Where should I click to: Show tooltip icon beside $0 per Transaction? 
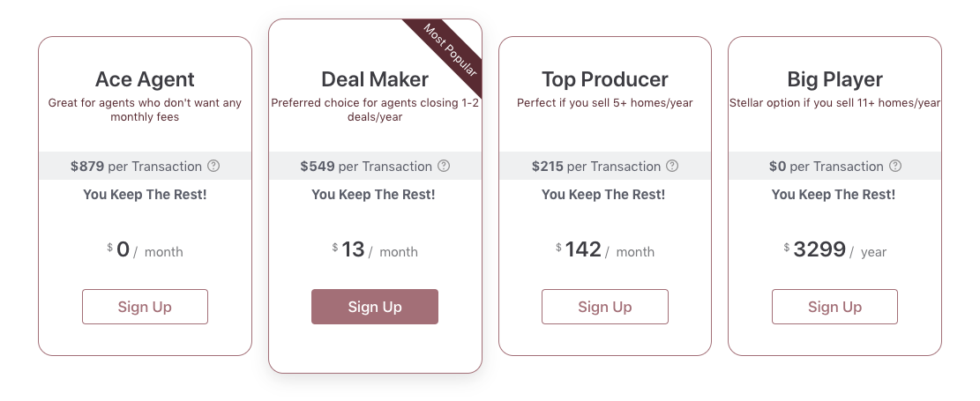click(895, 167)
